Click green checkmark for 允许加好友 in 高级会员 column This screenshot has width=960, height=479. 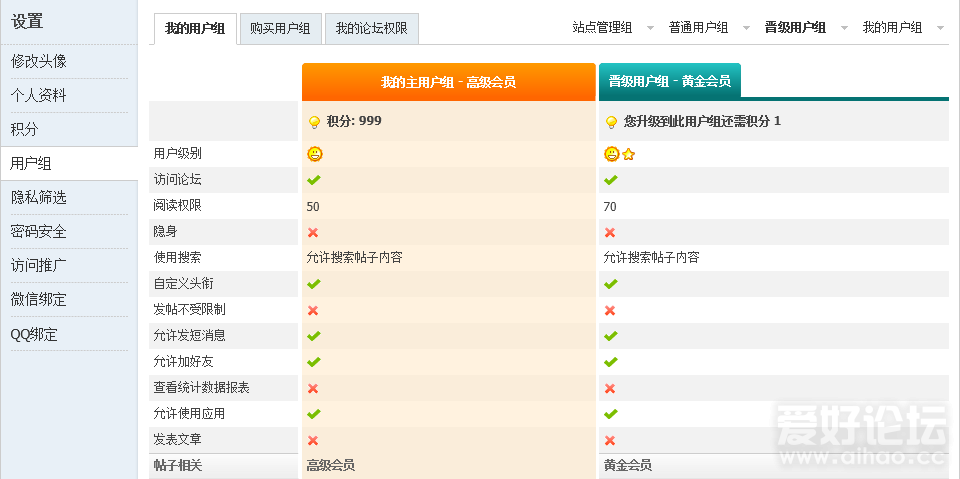tap(314, 362)
